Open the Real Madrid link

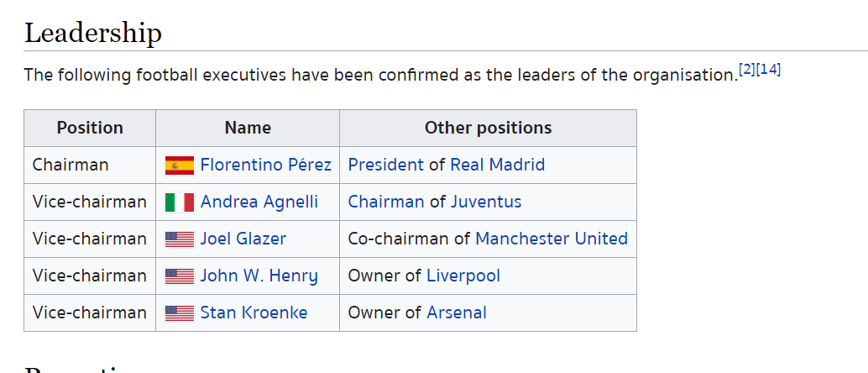pos(497,165)
